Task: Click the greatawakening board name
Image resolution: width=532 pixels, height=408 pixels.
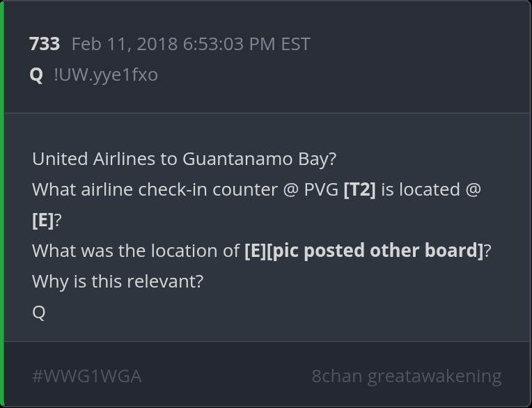Action: coord(435,376)
